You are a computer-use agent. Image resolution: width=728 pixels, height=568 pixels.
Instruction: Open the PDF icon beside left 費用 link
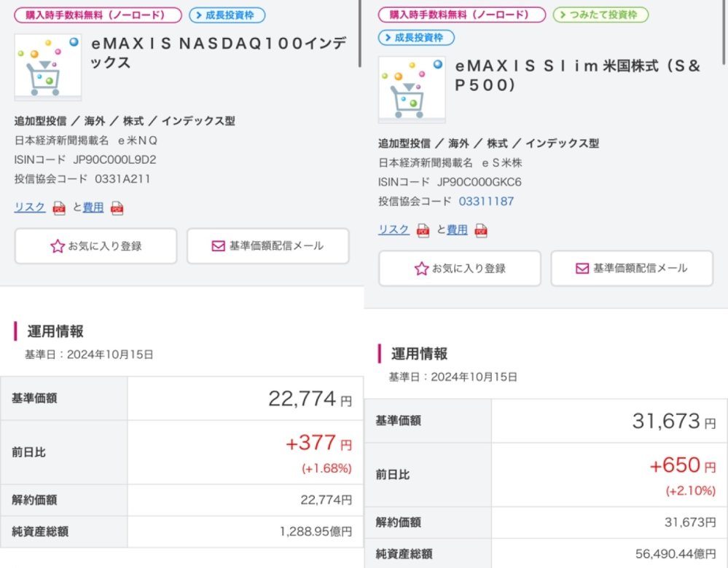click(117, 208)
